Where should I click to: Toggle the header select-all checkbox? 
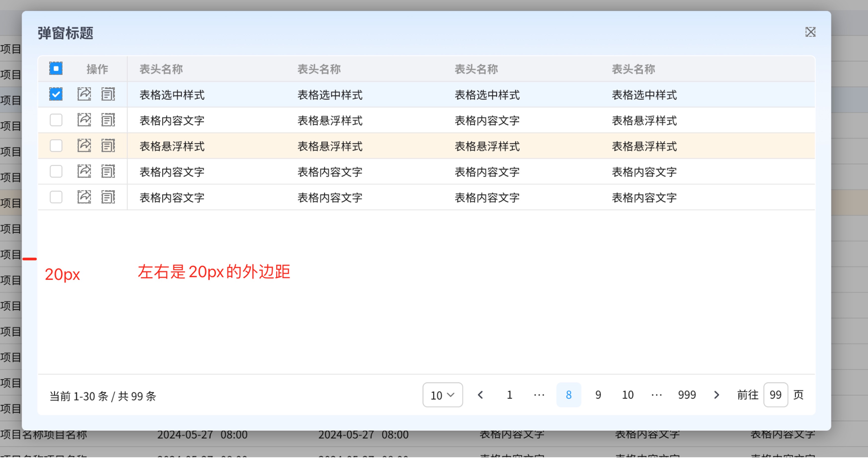(x=56, y=68)
